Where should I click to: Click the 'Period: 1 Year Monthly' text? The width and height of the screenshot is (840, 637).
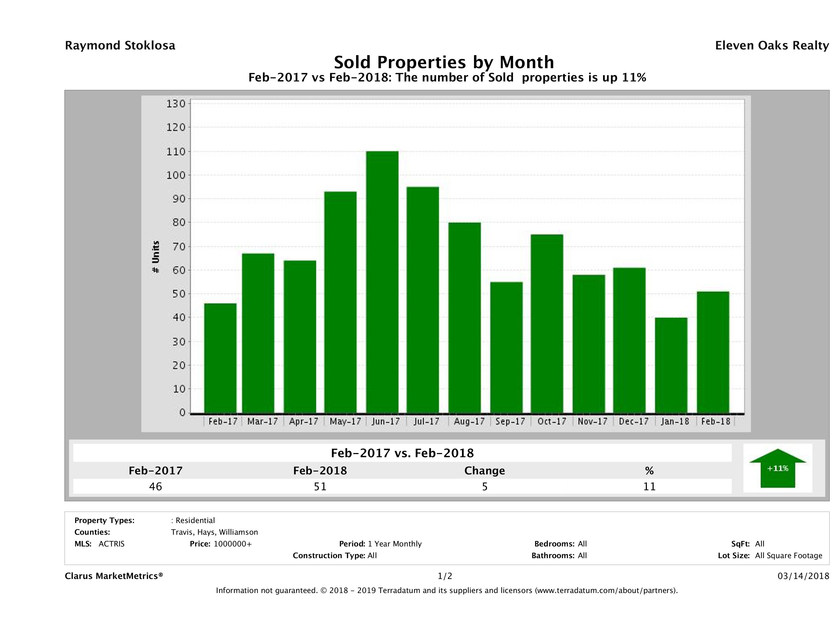coord(381,544)
